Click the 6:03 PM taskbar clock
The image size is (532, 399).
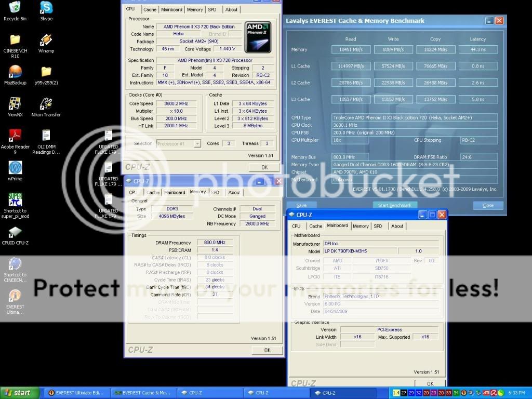click(x=517, y=393)
